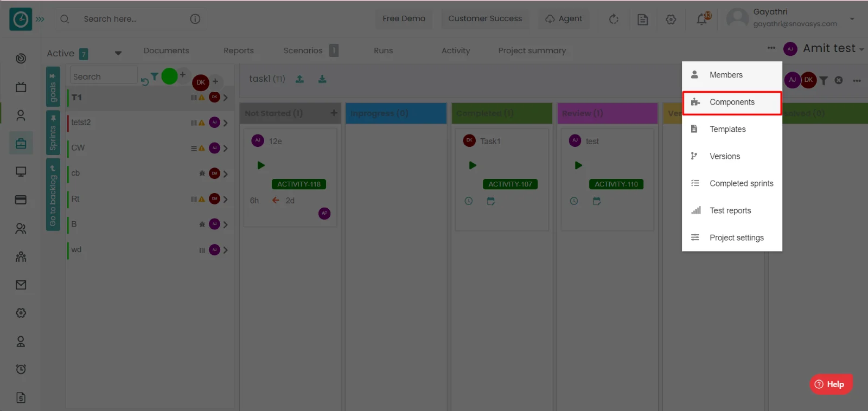The image size is (868, 411).
Task: Expand the T1 goal chevron
Action: pos(225,98)
